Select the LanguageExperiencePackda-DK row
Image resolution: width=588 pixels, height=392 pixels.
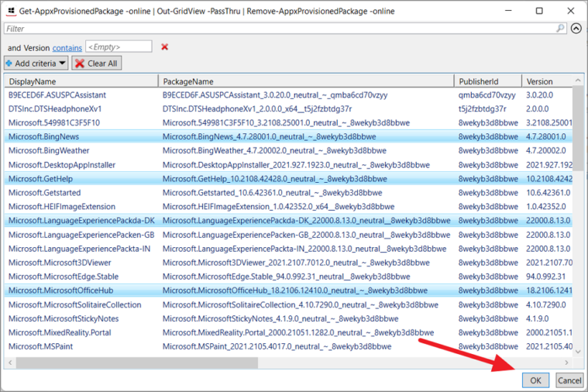point(288,220)
